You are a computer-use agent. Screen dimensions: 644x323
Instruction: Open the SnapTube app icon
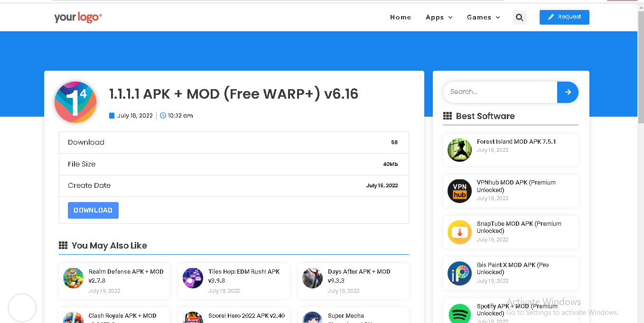pyautogui.click(x=459, y=232)
